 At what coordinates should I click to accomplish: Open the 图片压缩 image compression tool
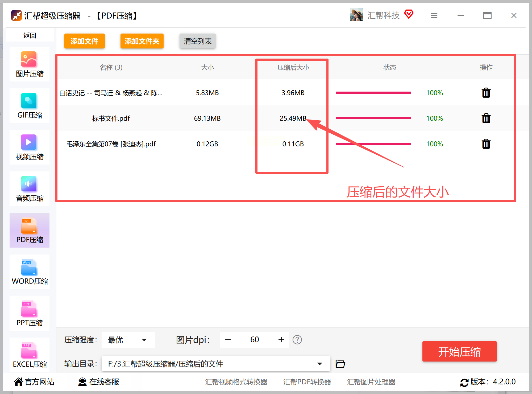(x=29, y=64)
